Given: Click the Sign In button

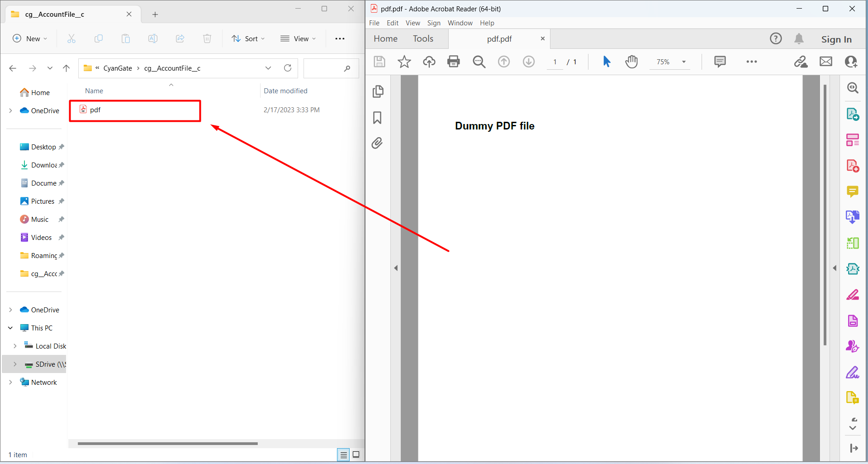Looking at the screenshot, I should click(836, 39).
